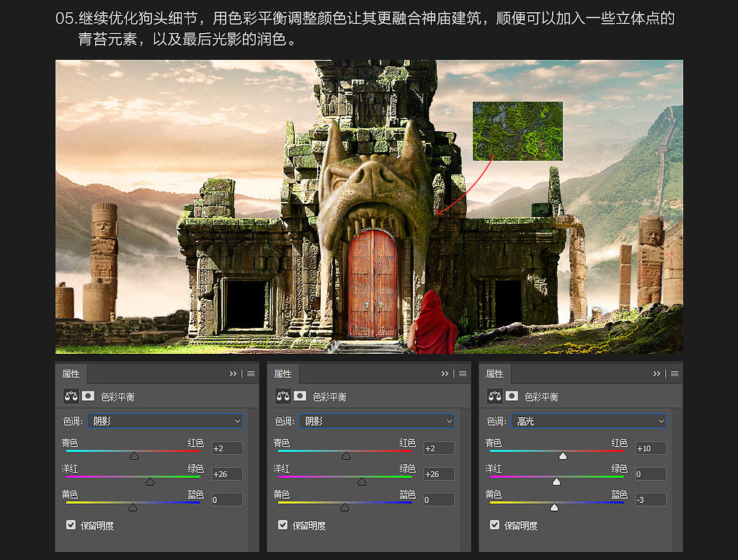The width and height of the screenshot is (738, 560).
Task: Click the +26 green value field in left panel
Action: coord(227,474)
